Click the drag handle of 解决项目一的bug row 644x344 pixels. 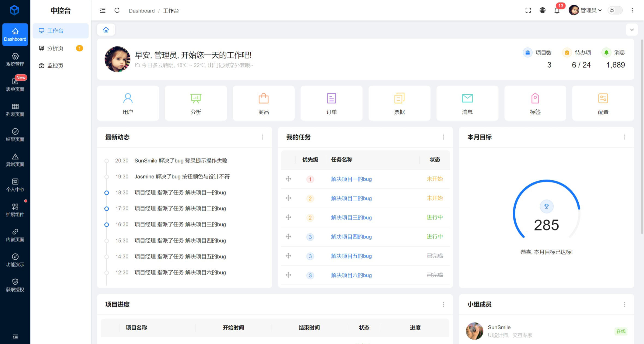click(x=288, y=179)
